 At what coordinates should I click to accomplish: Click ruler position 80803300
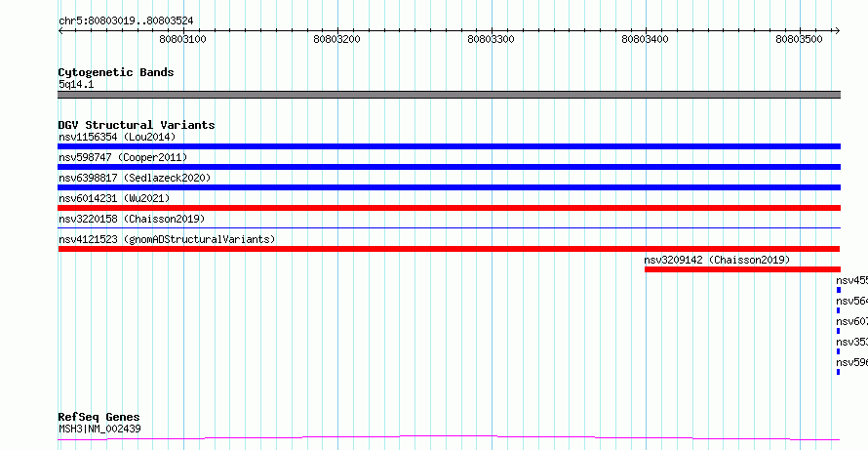[x=491, y=39]
